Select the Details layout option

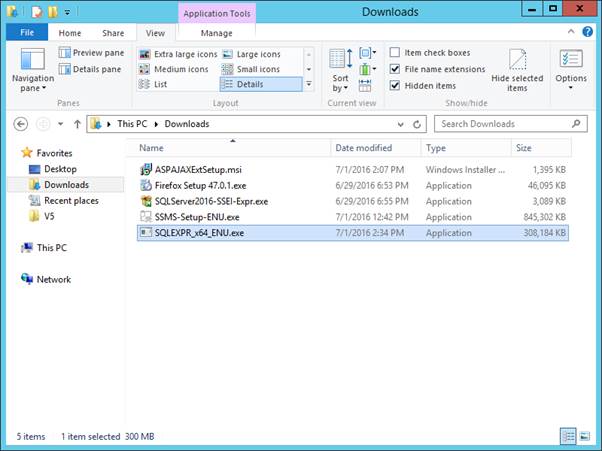coord(261,84)
